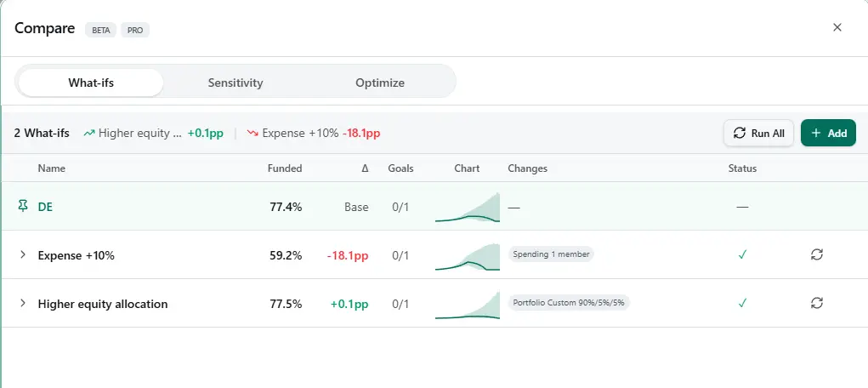This screenshot has height=388, width=868.
Task: Open the DE baseline mini chart
Action: (467, 208)
